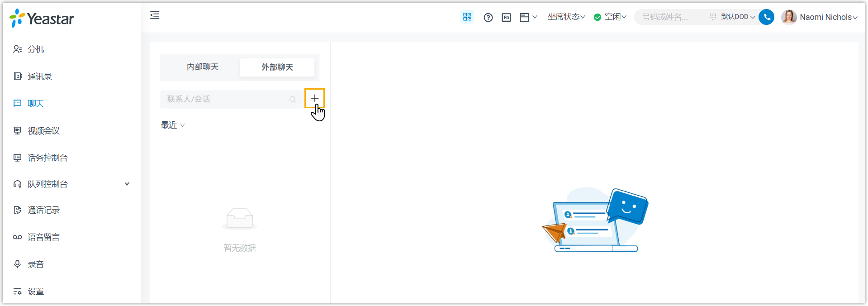Click the search magnifier in contact field
The height and width of the screenshot is (306, 868).
[293, 100]
